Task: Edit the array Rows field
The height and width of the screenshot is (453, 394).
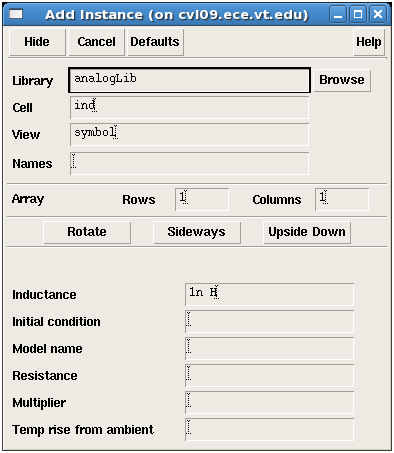Action: click(x=202, y=199)
